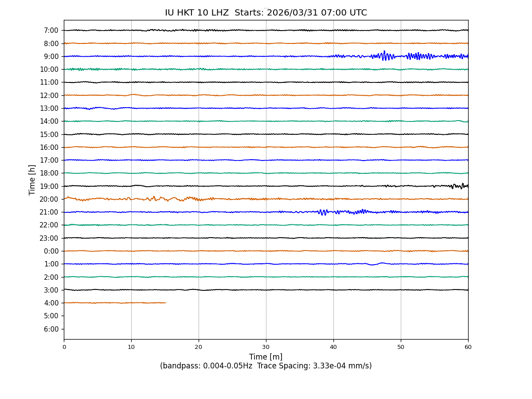Click the x-axis tick label 10
The height and width of the screenshot is (399, 532).
131,347
